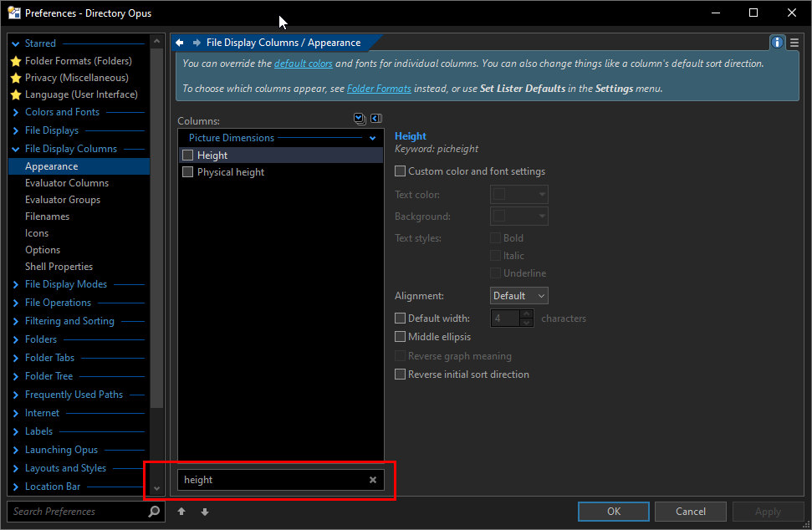This screenshot has height=530, width=812.
Task: Click the Cancel button
Action: [690, 512]
